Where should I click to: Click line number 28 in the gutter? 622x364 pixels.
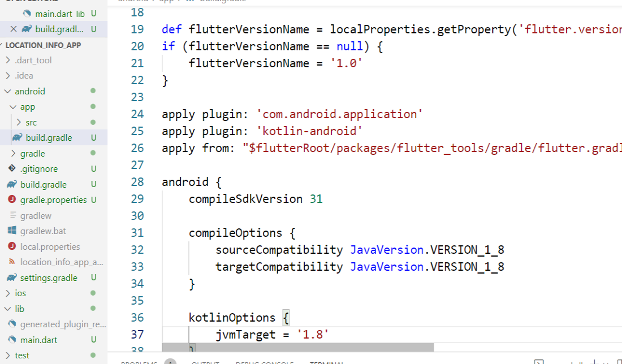point(137,182)
